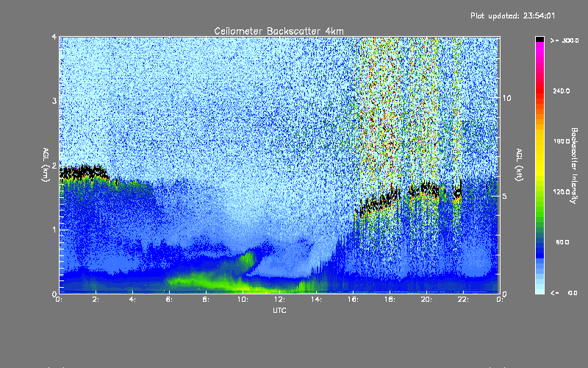Click the '16:' UTC tick label
This screenshot has width=588, height=368.
[353, 300]
